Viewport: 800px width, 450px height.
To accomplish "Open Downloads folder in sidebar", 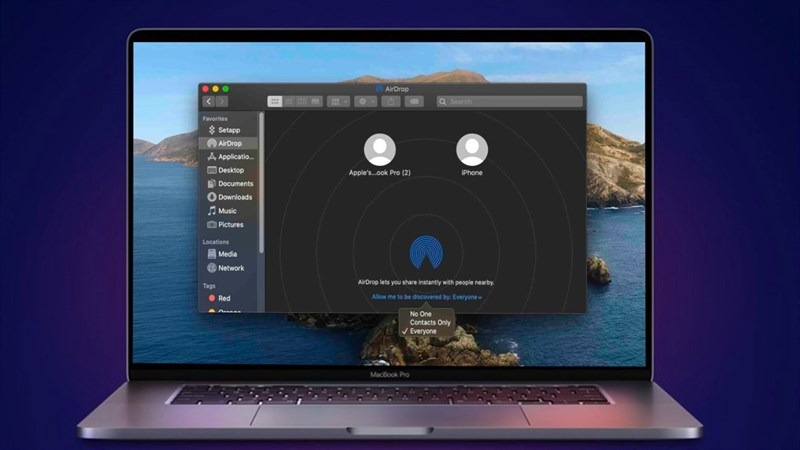I will (229, 197).
